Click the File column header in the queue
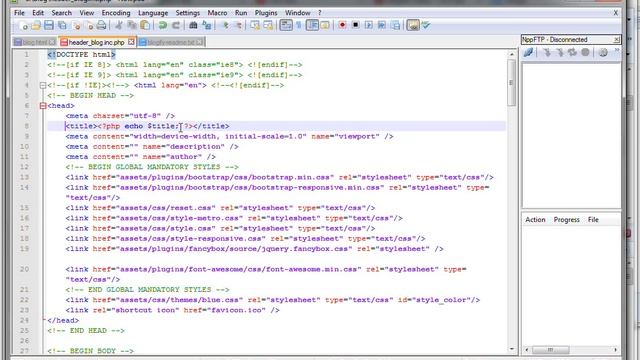 [593, 220]
